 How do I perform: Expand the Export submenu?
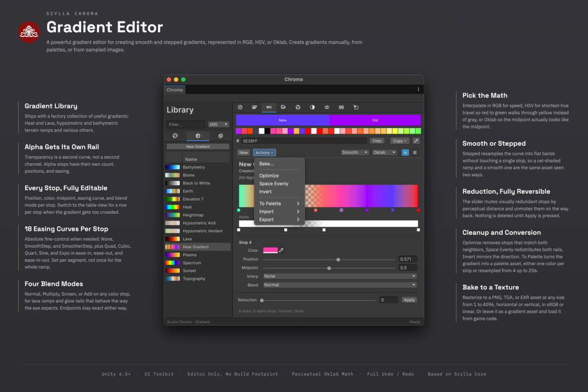pyautogui.click(x=279, y=219)
